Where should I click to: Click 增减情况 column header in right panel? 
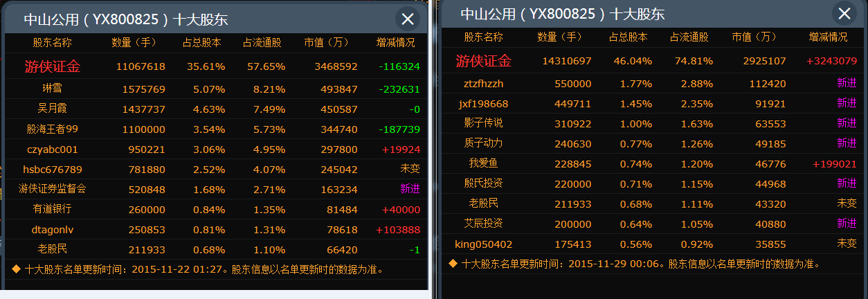[x=828, y=37]
